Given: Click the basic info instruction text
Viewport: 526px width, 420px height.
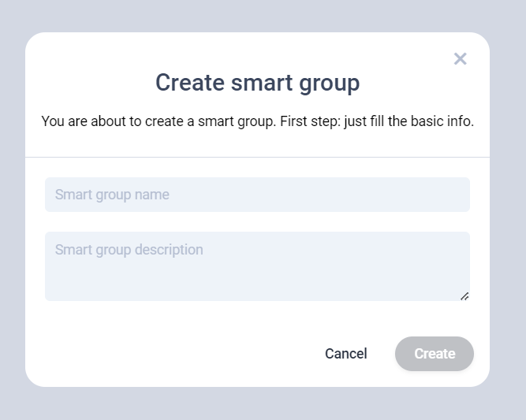Looking at the screenshot, I should pyautogui.click(x=257, y=122).
